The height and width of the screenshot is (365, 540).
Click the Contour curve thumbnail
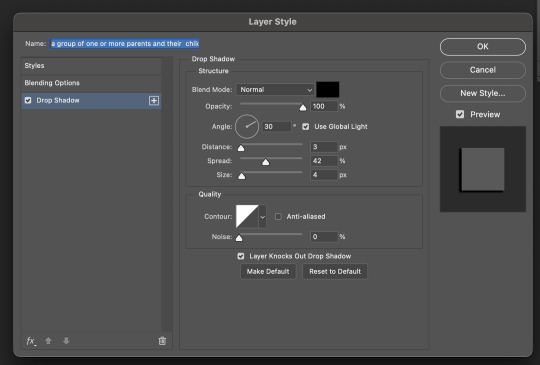(x=247, y=217)
